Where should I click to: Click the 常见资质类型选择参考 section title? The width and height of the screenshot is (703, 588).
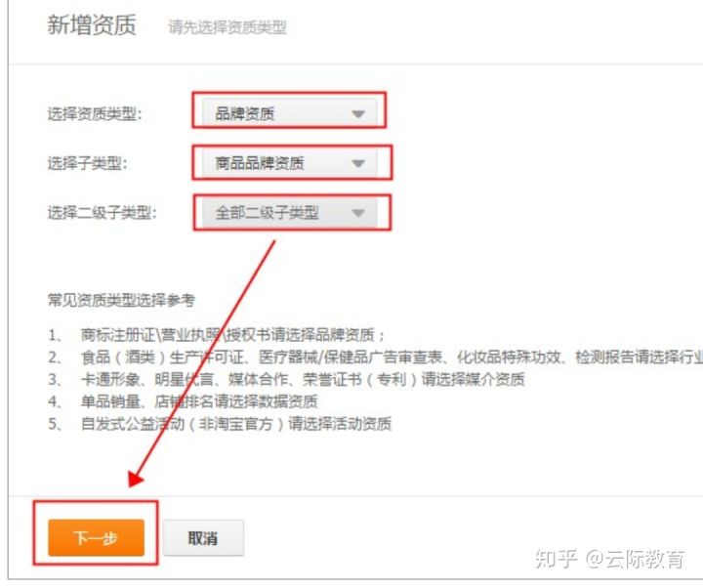(x=121, y=300)
